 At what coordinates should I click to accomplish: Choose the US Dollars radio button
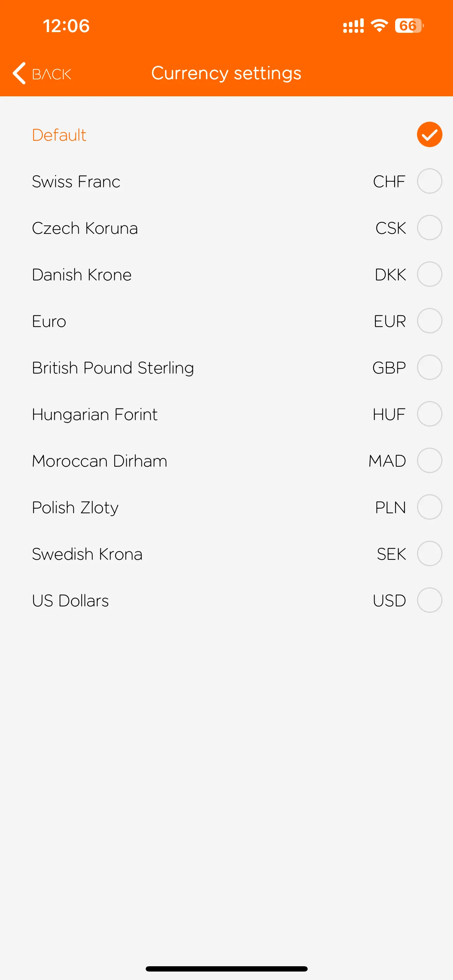pos(429,600)
